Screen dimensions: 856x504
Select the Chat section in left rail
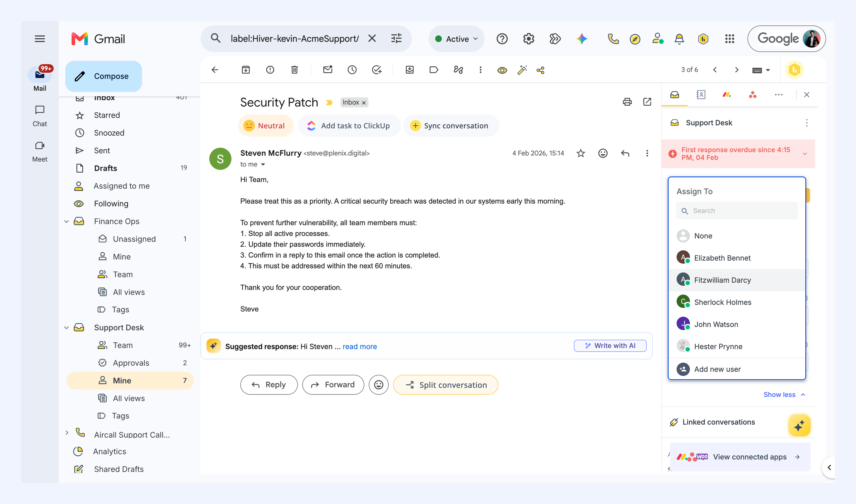coord(40,116)
